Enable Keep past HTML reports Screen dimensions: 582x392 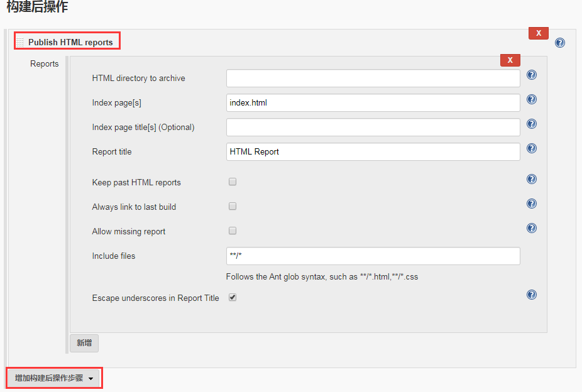tap(233, 181)
